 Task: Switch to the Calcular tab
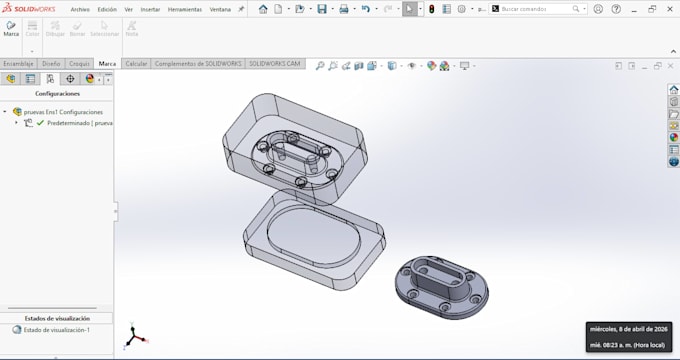[136, 64]
